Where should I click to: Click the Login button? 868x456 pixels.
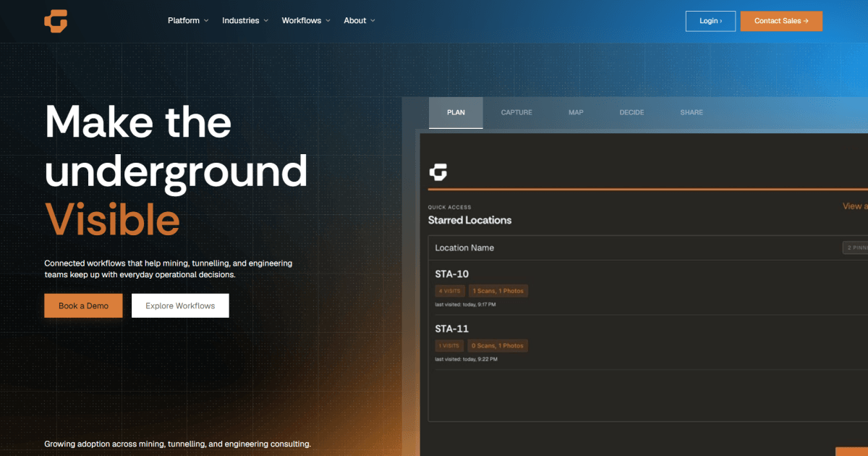710,21
